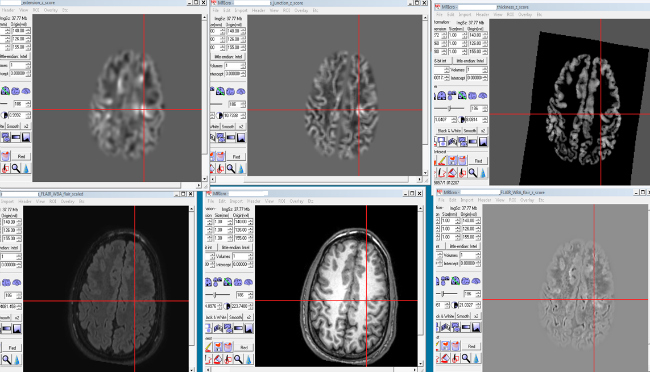
Task: Select magnifier tool in thickness_z_score window
Action: [473, 173]
